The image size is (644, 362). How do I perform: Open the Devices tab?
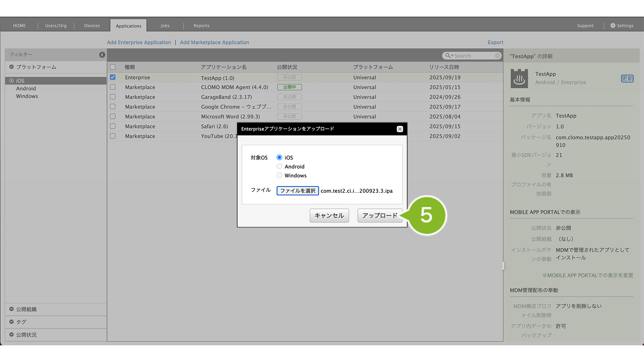92,26
